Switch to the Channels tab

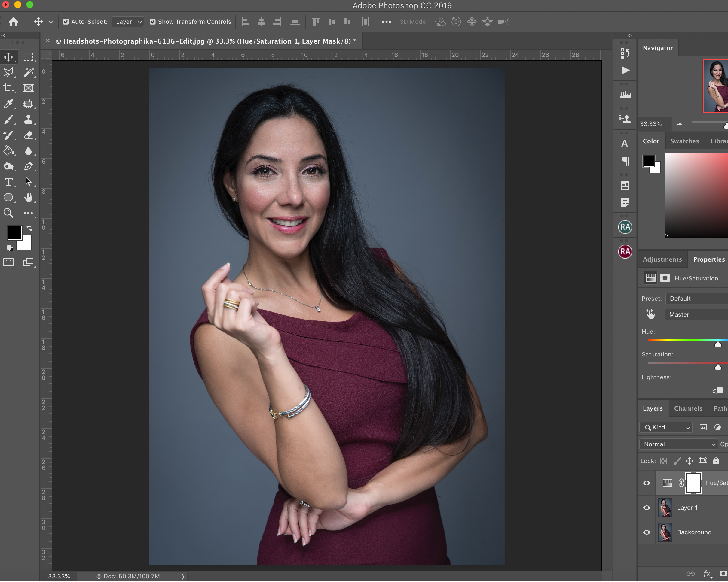[x=688, y=408]
